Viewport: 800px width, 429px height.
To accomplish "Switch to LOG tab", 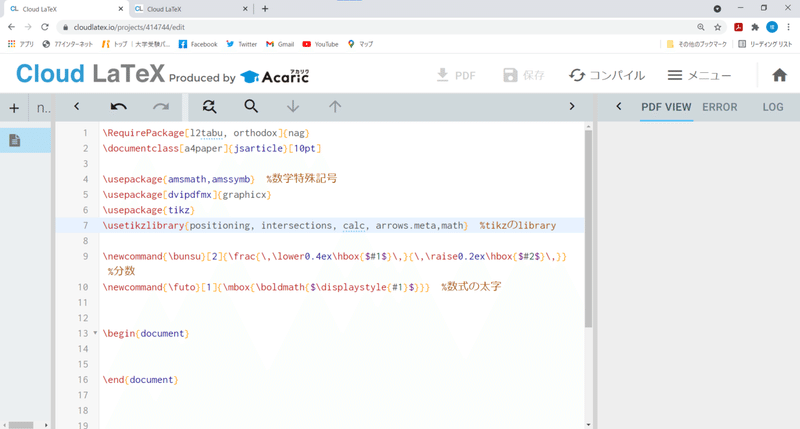I will pyautogui.click(x=773, y=107).
